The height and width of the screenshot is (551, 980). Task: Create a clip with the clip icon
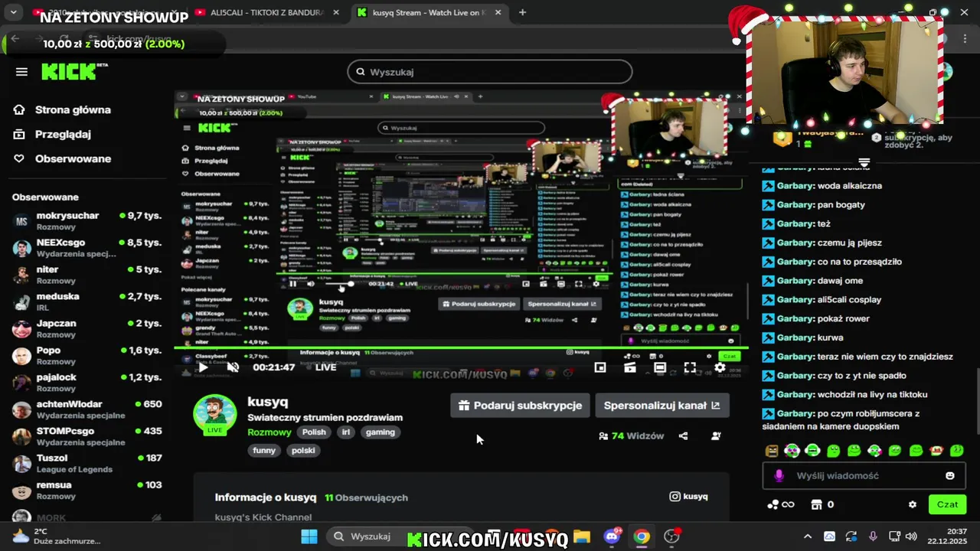coord(630,367)
